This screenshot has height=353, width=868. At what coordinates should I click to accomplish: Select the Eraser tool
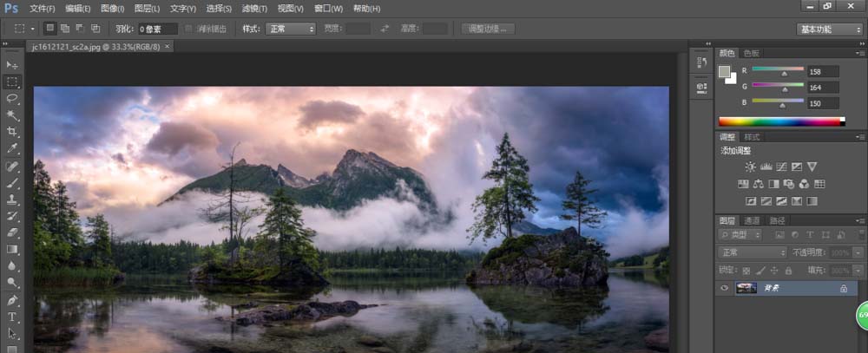tap(12, 232)
